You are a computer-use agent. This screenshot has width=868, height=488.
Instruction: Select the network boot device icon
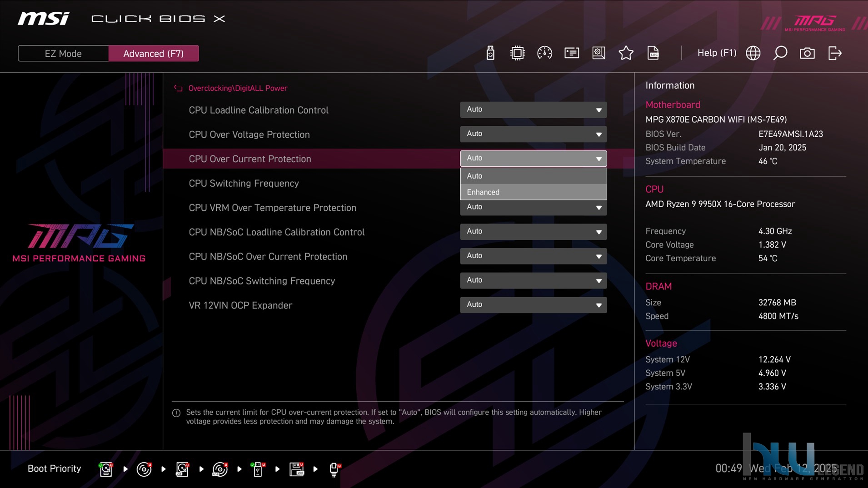(x=334, y=469)
